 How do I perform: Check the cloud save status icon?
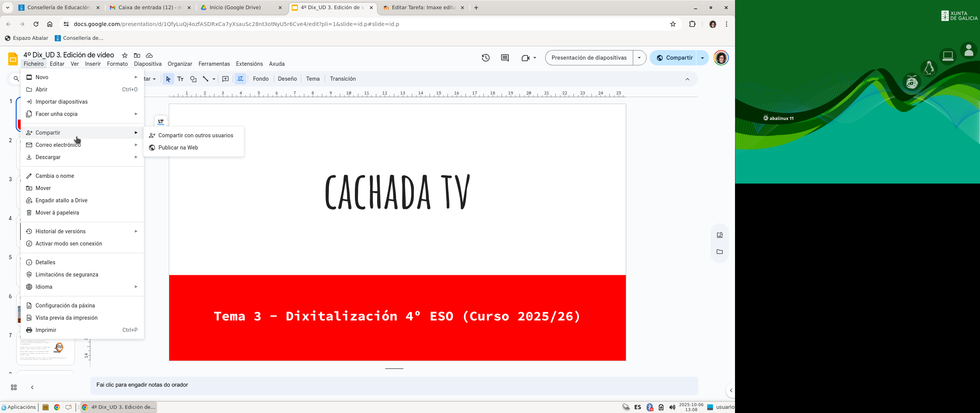coord(149,55)
